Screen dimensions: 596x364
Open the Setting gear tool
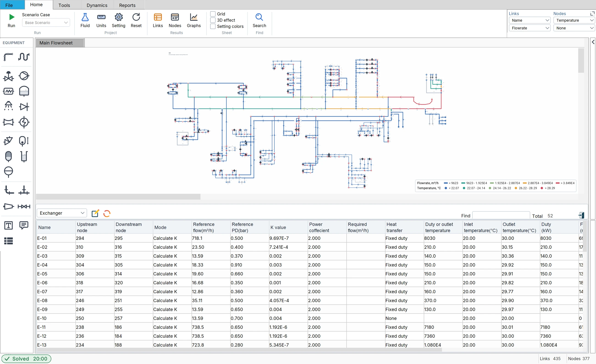(x=119, y=17)
